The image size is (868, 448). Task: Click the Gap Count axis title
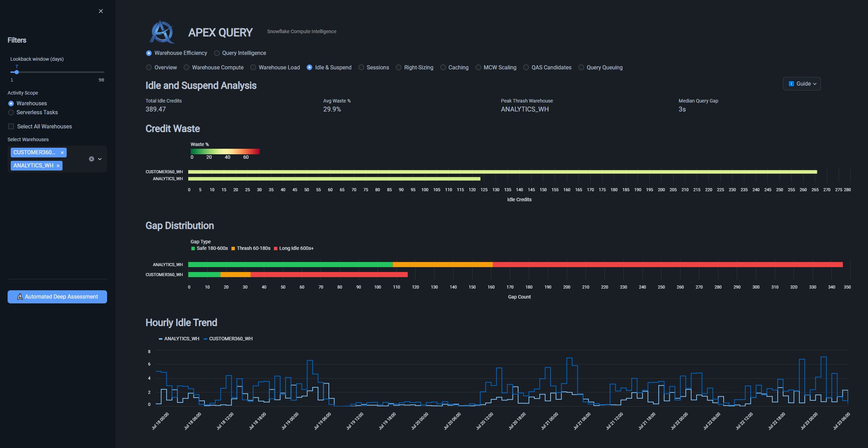click(519, 297)
